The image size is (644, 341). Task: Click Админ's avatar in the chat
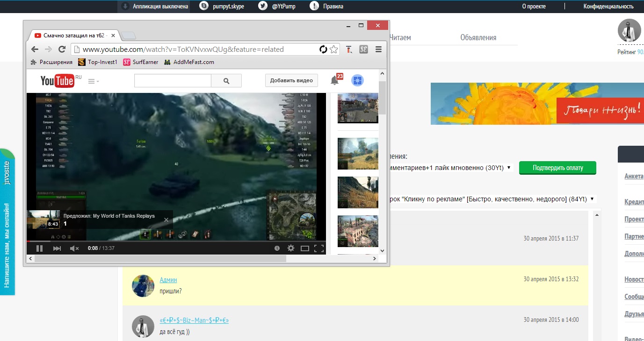pos(143,285)
